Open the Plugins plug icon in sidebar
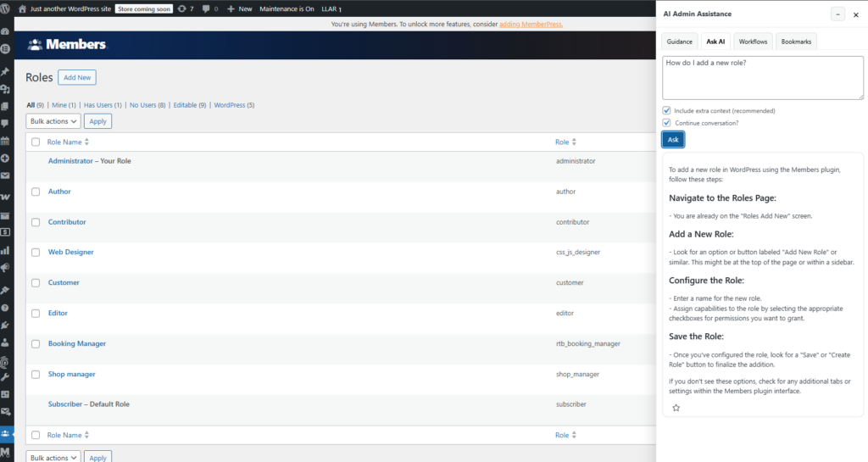The width and height of the screenshot is (868, 462). (x=5, y=326)
